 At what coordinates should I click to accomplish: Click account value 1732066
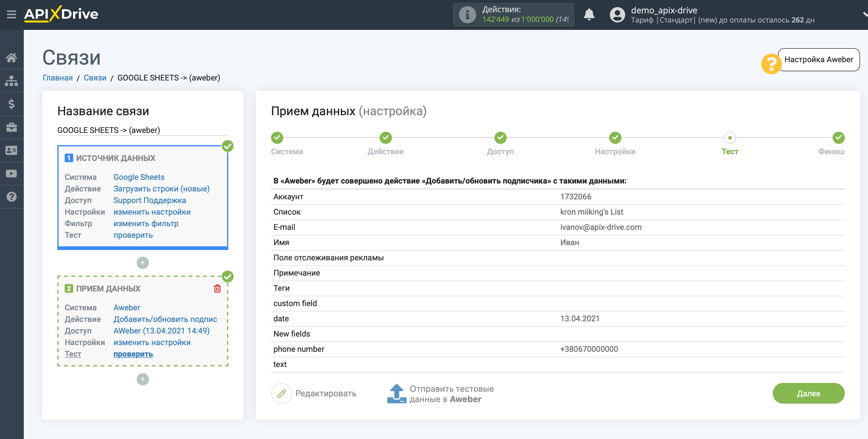[x=576, y=197]
